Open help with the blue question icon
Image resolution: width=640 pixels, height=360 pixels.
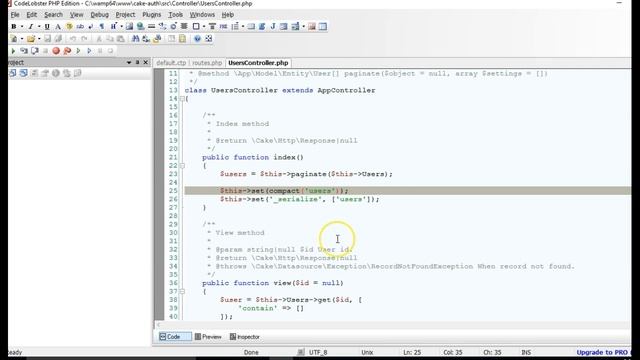198,39
